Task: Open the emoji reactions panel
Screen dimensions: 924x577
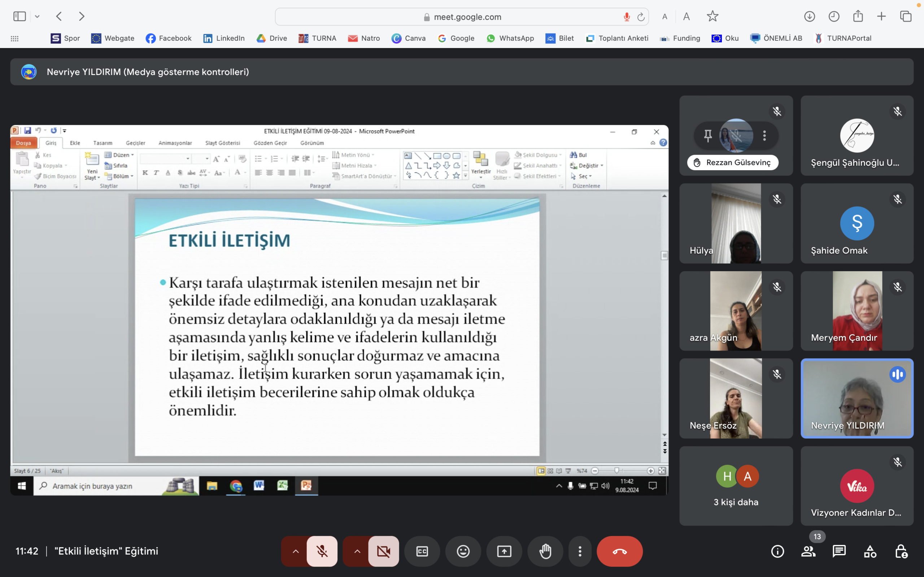Action: 463,551
